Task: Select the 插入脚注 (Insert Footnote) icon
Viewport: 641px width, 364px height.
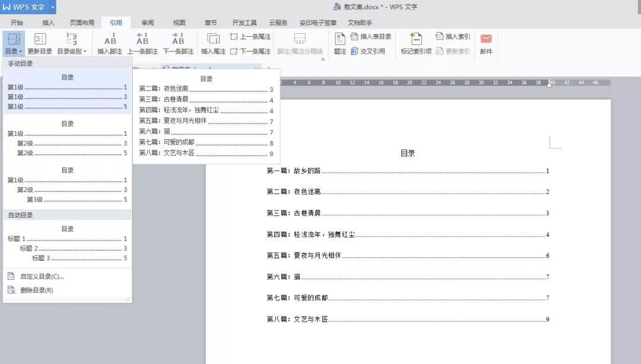Action: click(x=110, y=43)
